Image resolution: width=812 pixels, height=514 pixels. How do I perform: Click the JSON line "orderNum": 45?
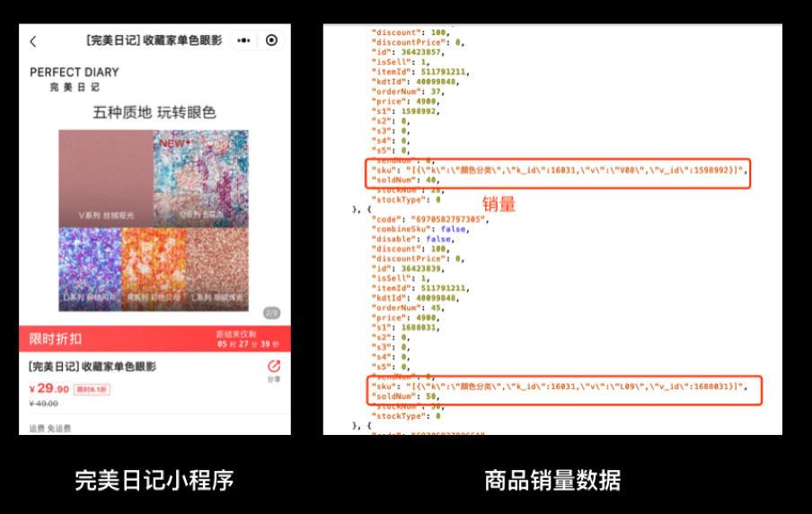(x=408, y=308)
